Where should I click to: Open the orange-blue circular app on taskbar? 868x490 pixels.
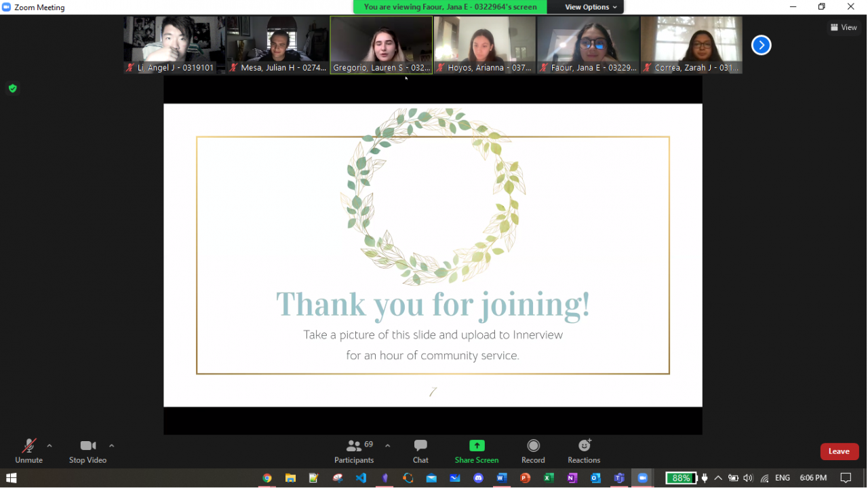pyautogui.click(x=408, y=478)
